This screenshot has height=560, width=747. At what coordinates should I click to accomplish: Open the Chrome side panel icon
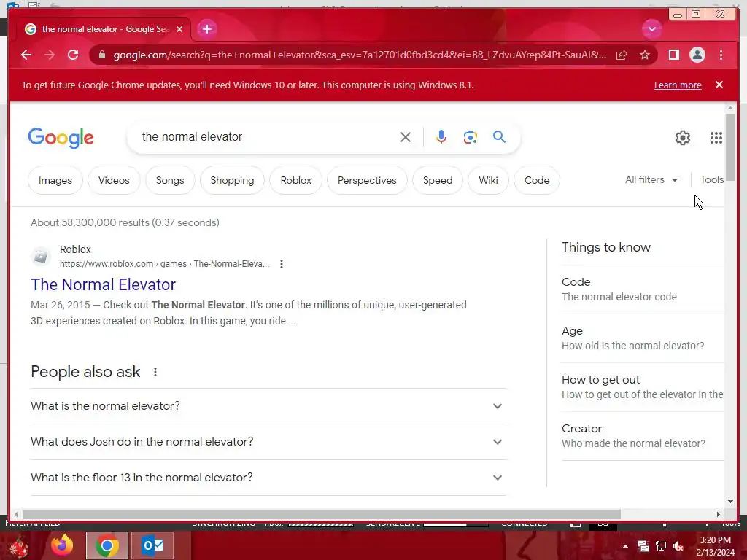673,55
